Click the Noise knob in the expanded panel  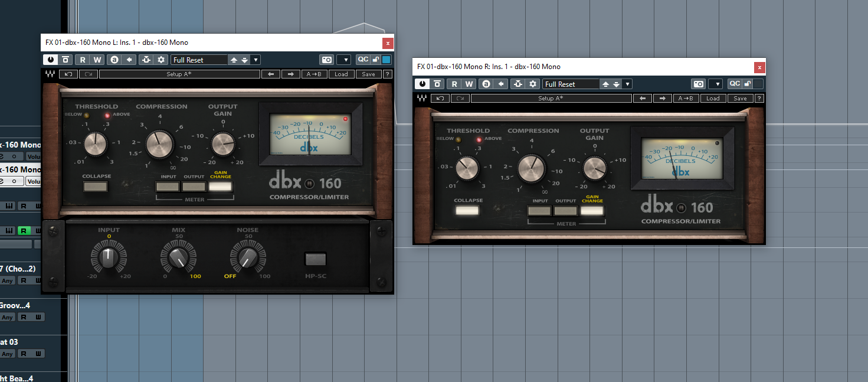pyautogui.click(x=248, y=258)
